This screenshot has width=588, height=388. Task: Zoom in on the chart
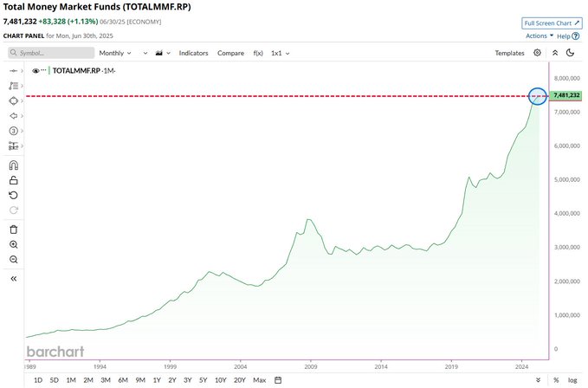point(14,245)
